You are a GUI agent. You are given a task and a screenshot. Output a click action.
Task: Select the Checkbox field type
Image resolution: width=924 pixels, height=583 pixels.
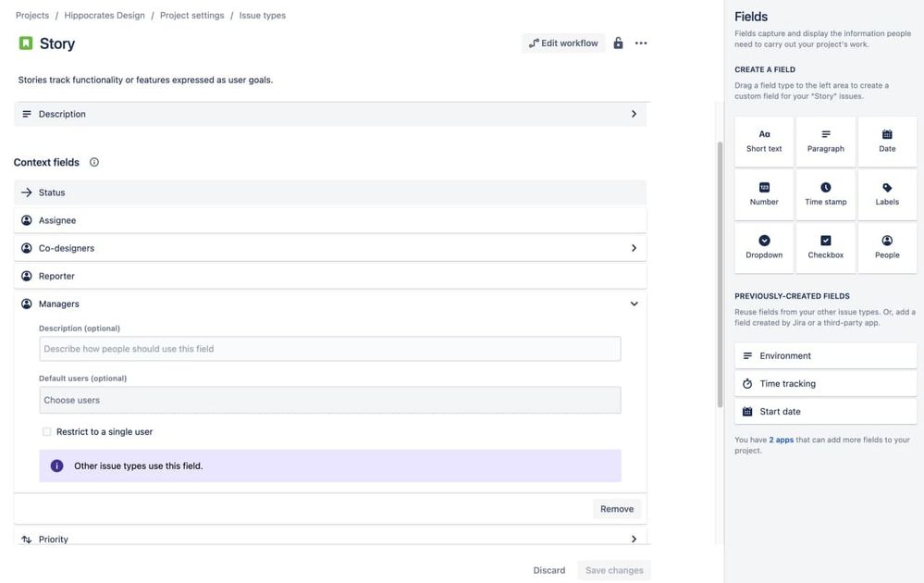[826, 247]
